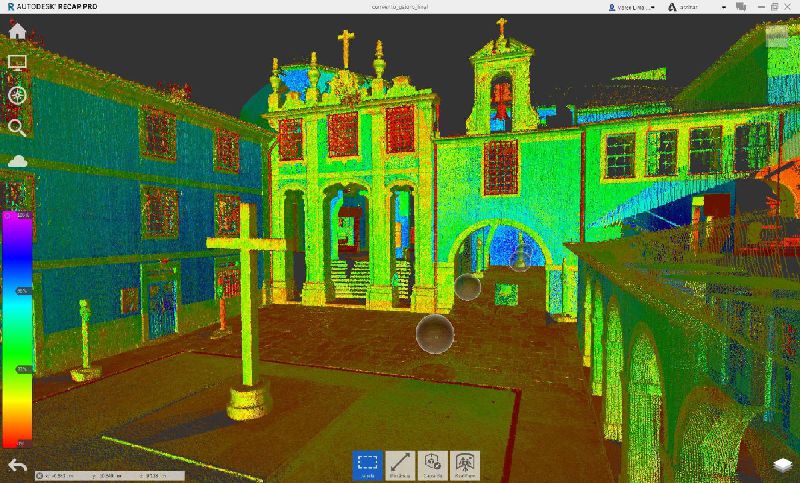The width and height of the screenshot is (800, 483).
Task: Close the coordinate readout bar
Action: click(x=38, y=476)
